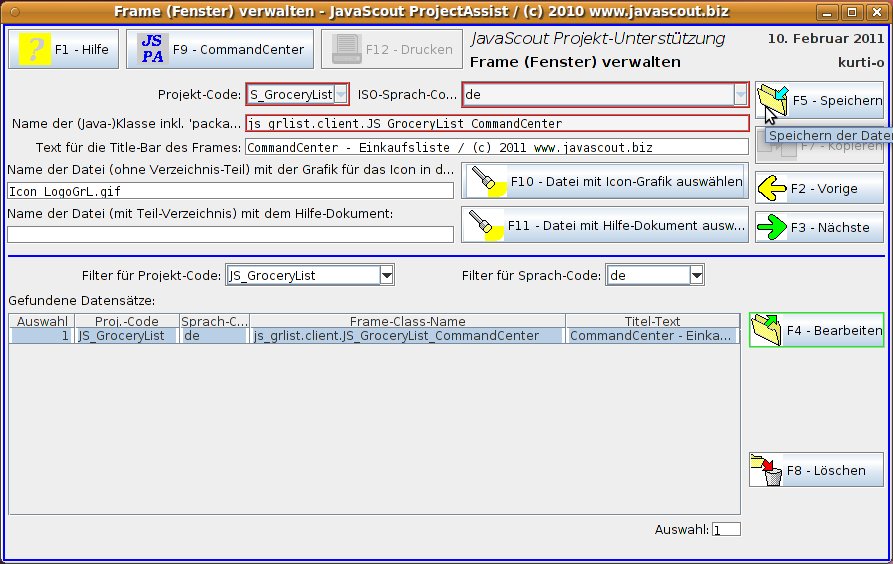This screenshot has height=564, width=893.
Task: Open the ISO-Sprach-Code combo box
Action: coord(740,95)
